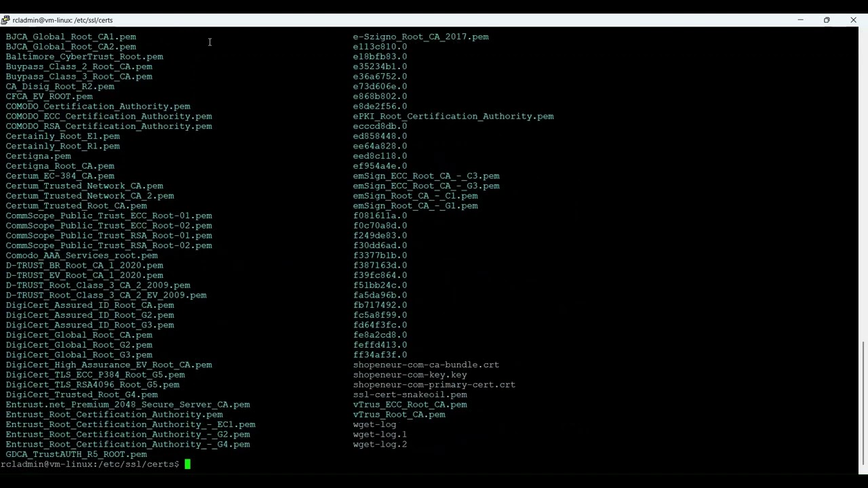Screen dimensions: 868x488
Task: Click DigiCert_Trusted_Root_G4.pem file name
Action: (x=82, y=394)
